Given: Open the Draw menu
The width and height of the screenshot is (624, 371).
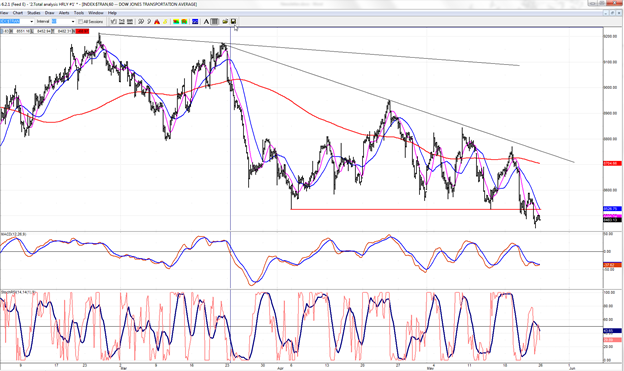Looking at the screenshot, I should click(x=50, y=13).
